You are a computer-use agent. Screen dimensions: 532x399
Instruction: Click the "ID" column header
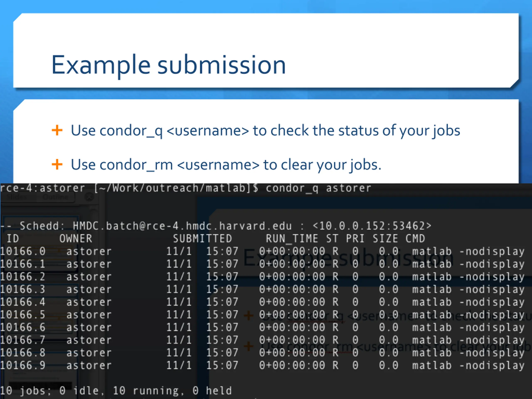[x=13, y=239]
